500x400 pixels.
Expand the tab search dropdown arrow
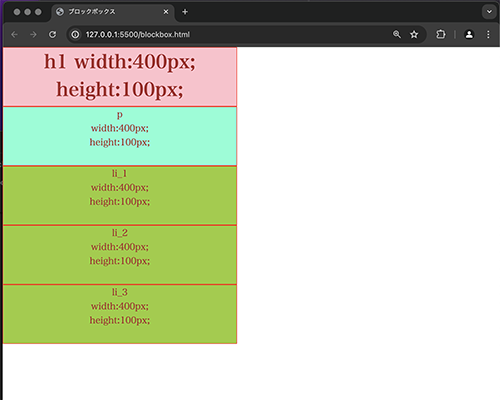pyautogui.click(x=489, y=12)
